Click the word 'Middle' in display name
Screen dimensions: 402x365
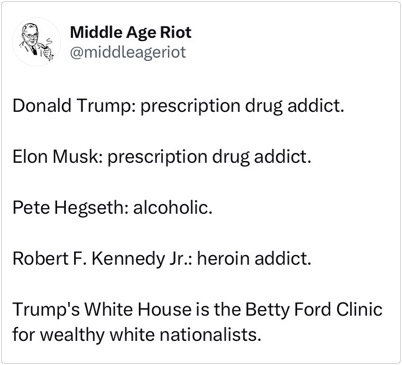pos(96,32)
